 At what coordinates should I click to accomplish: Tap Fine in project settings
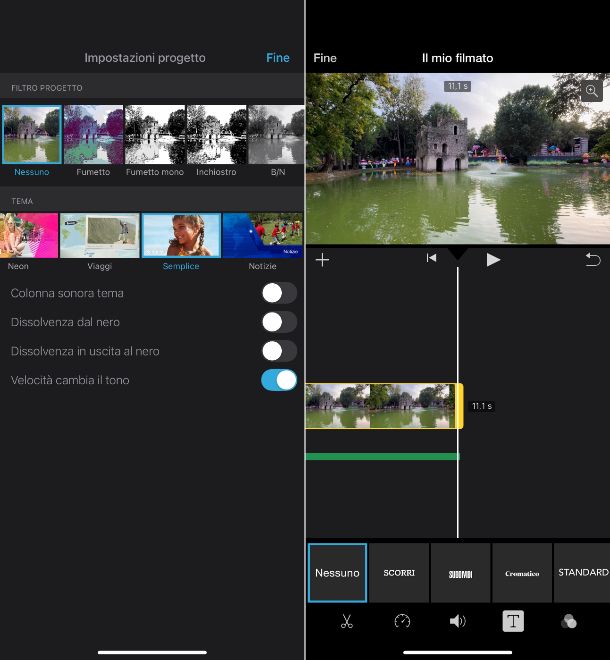pos(277,58)
